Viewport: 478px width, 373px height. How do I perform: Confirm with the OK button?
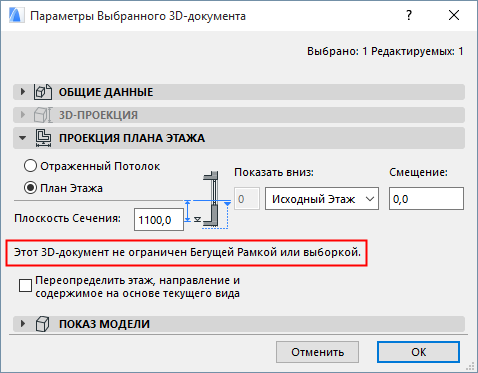(418, 352)
